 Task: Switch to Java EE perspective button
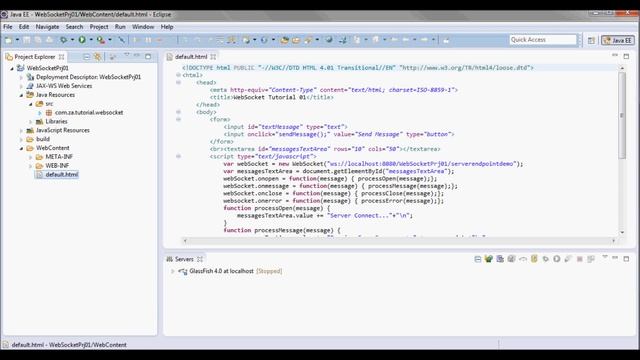(x=618, y=40)
